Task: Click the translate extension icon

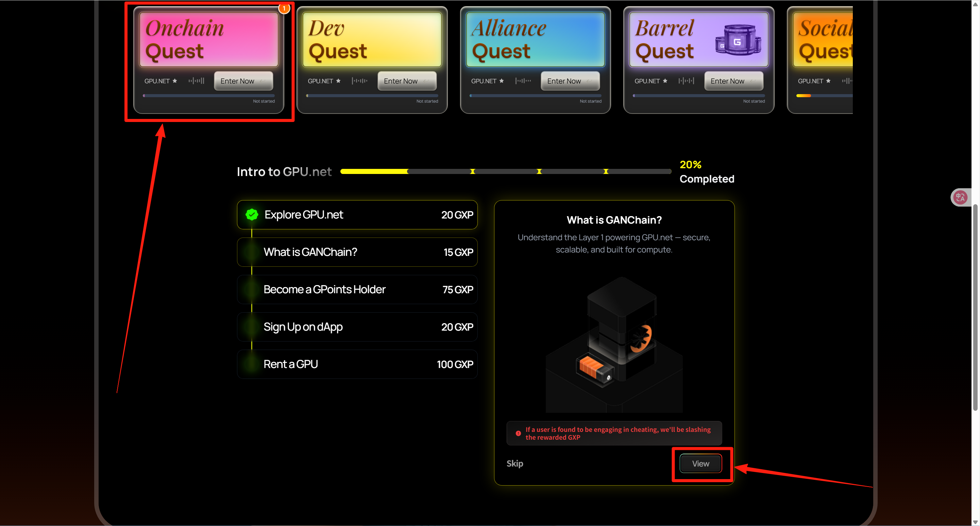Action: pos(960,198)
